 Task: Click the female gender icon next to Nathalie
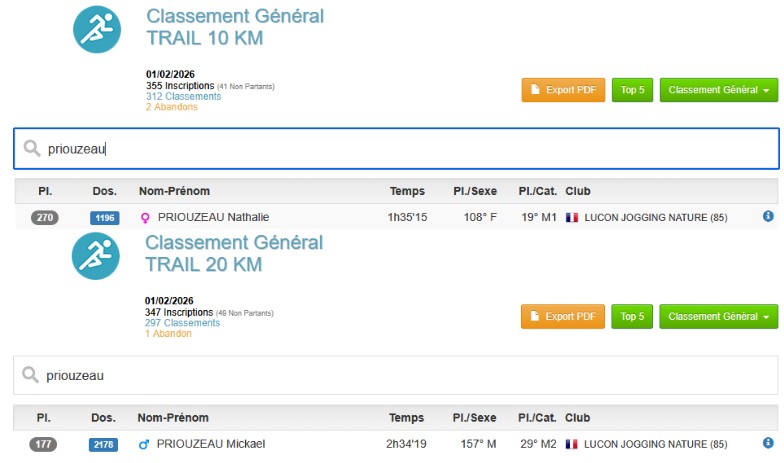pyautogui.click(x=144, y=217)
